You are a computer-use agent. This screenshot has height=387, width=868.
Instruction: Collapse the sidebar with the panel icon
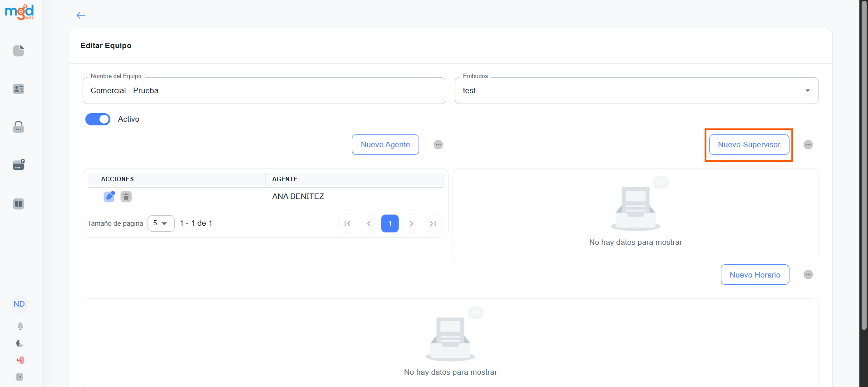[20, 377]
